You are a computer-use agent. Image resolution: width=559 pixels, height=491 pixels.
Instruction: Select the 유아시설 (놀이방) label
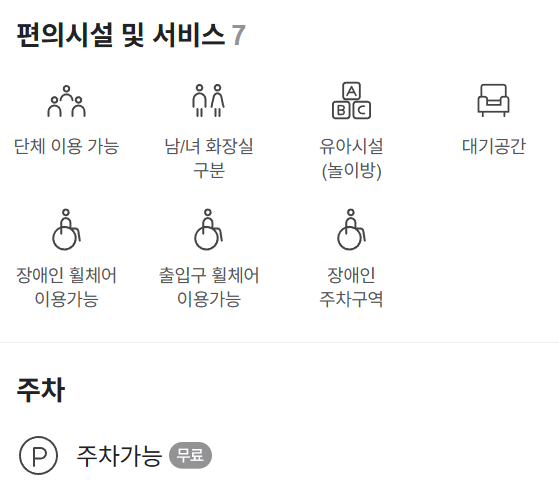(x=351, y=158)
